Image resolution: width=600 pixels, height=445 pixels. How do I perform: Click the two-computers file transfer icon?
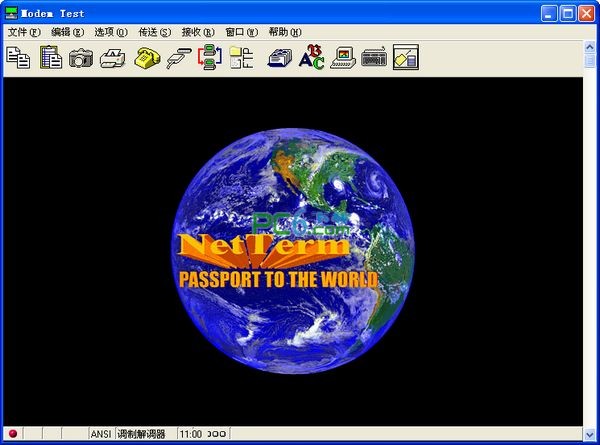coord(210,57)
